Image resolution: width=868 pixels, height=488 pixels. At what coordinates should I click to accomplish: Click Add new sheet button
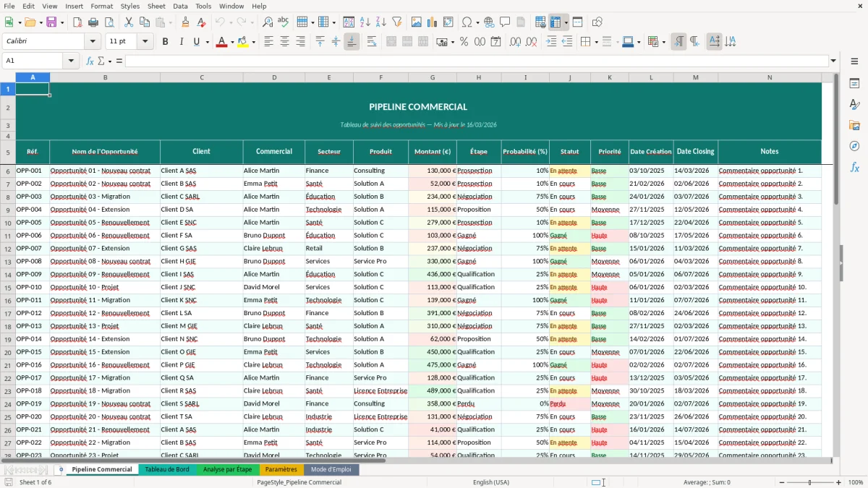point(61,469)
